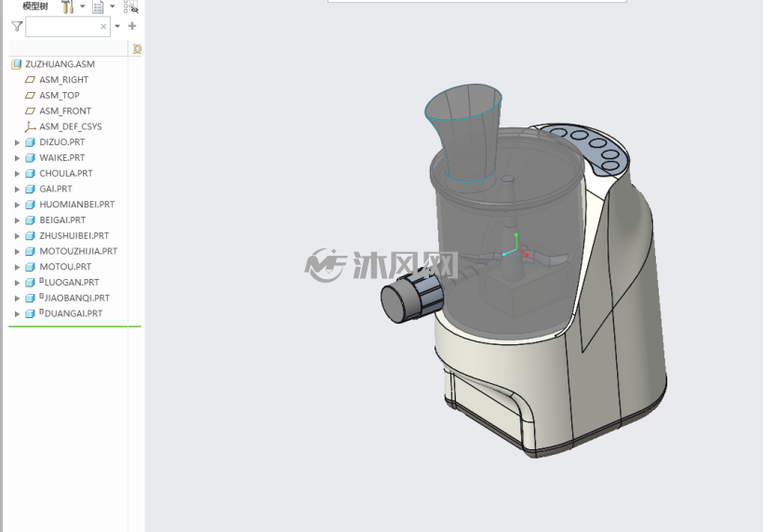The height and width of the screenshot is (532, 763).
Task: Click the funnel-shaped inlet on the 3D model
Action: pos(464,131)
